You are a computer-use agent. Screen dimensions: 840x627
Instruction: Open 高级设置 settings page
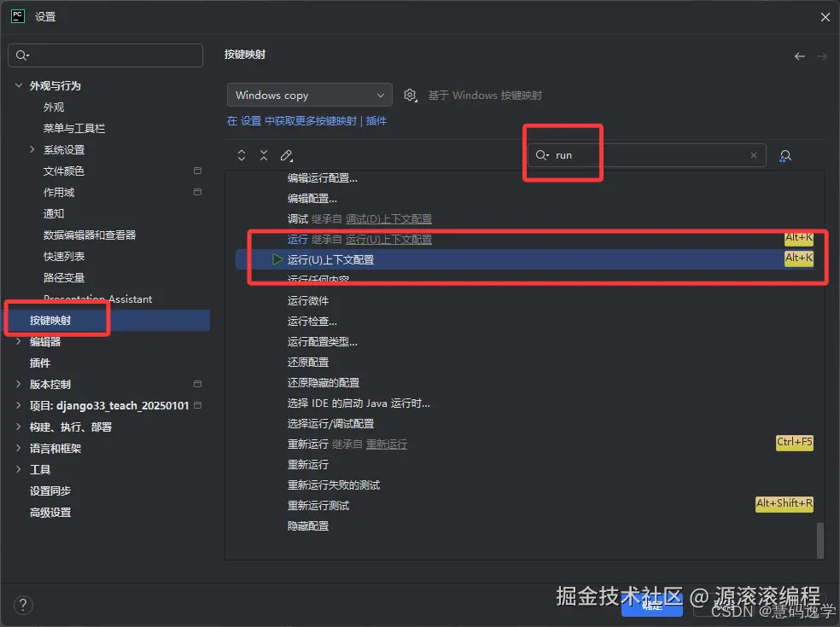pos(50,513)
